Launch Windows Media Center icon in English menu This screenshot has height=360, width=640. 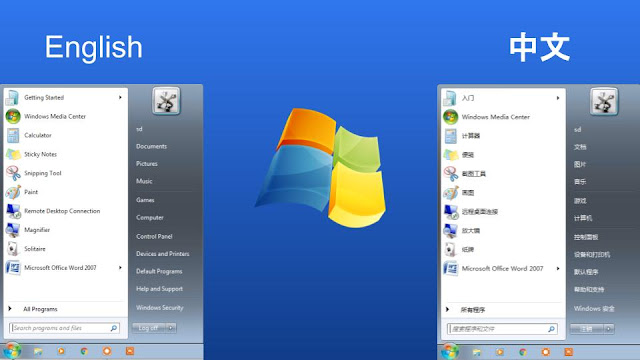(13, 116)
